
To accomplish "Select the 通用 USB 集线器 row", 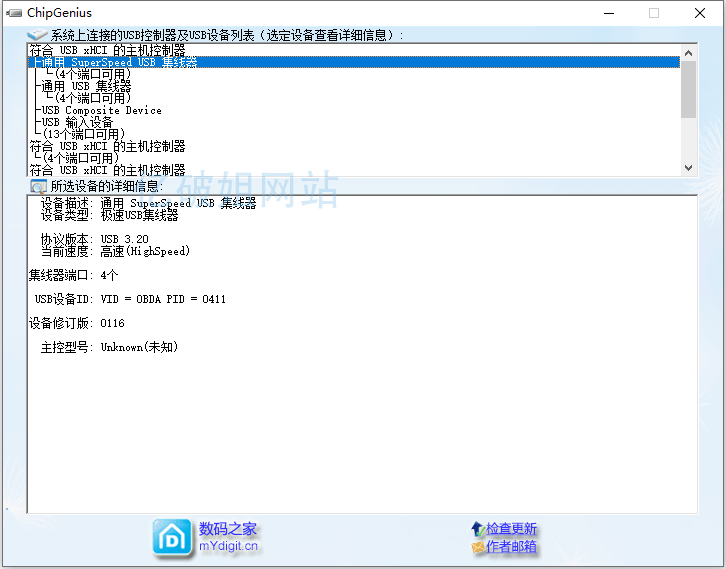I will click(x=354, y=86).
